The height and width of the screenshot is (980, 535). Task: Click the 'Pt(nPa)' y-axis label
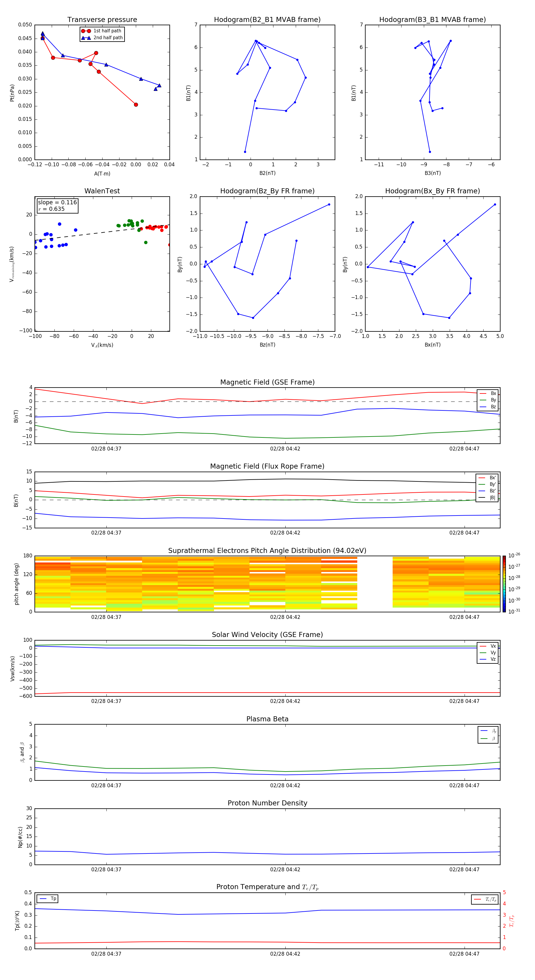pos(12,93)
